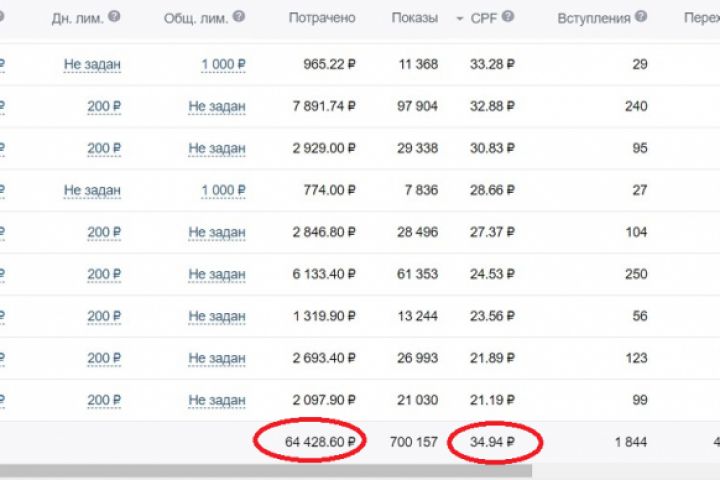The height and width of the screenshot is (480, 720).
Task: Sort by Потрачено column header
Action: (x=322, y=18)
